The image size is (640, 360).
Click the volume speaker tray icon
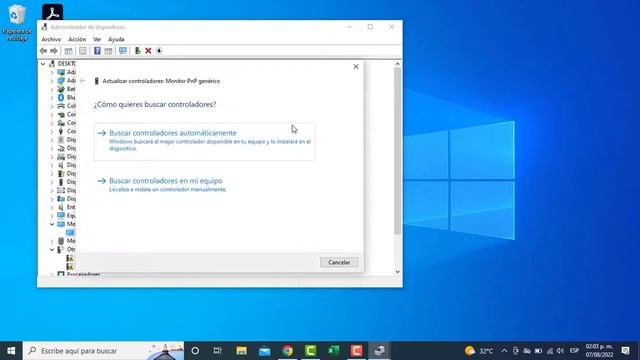(x=560, y=351)
